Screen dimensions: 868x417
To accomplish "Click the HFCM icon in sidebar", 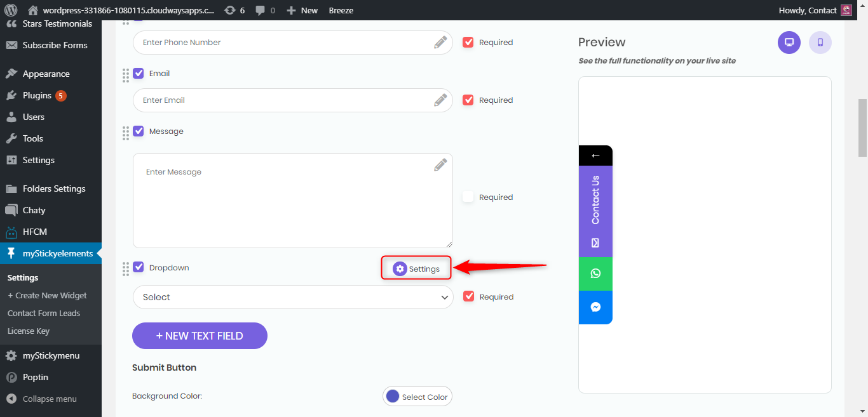I will [x=11, y=232].
